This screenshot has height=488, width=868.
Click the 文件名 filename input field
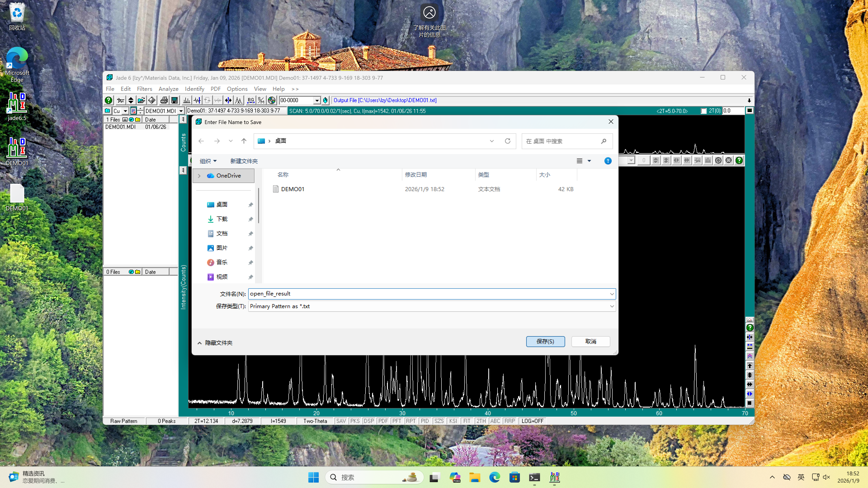click(x=428, y=293)
